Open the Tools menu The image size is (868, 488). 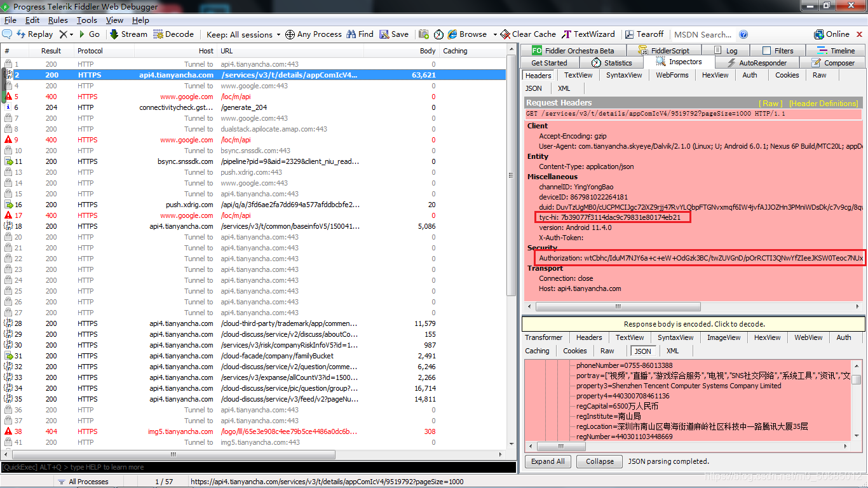87,20
